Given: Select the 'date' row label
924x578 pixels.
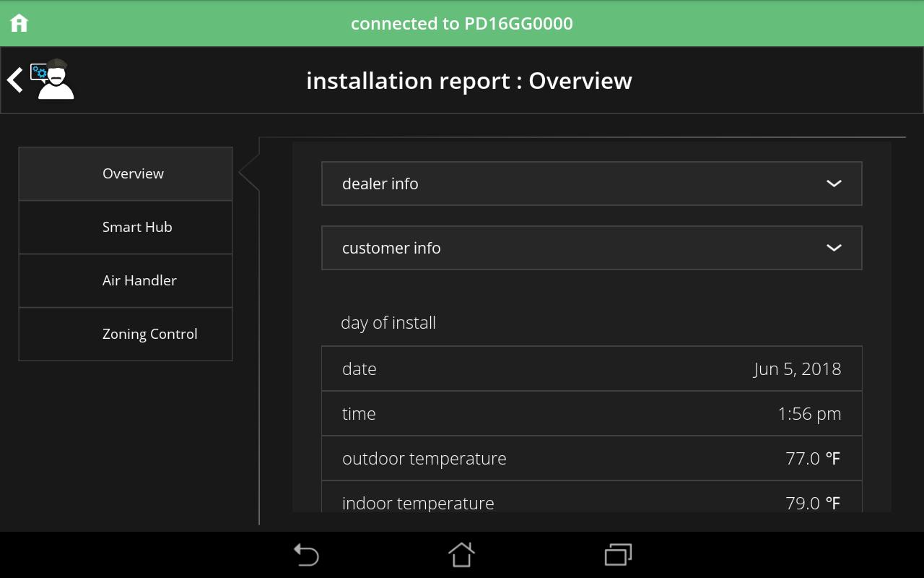Looking at the screenshot, I should coord(359,368).
